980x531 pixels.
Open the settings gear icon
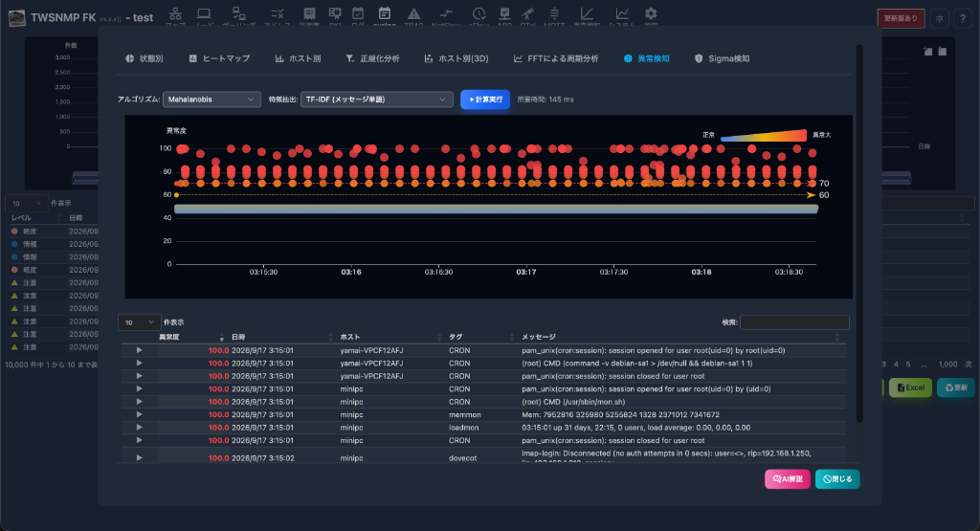pos(651,13)
